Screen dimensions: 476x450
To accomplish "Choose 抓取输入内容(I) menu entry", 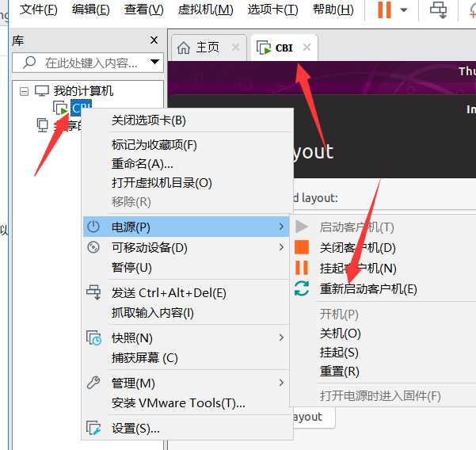I will (186, 313).
